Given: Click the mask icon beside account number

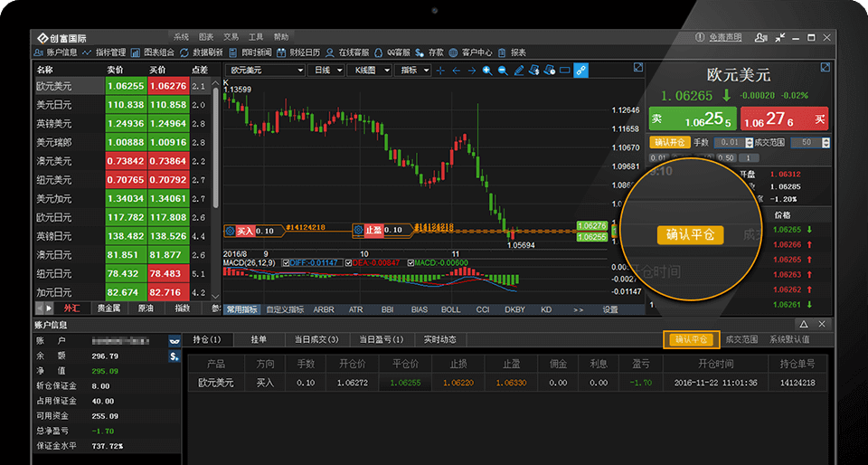Looking at the screenshot, I should 175,341.
